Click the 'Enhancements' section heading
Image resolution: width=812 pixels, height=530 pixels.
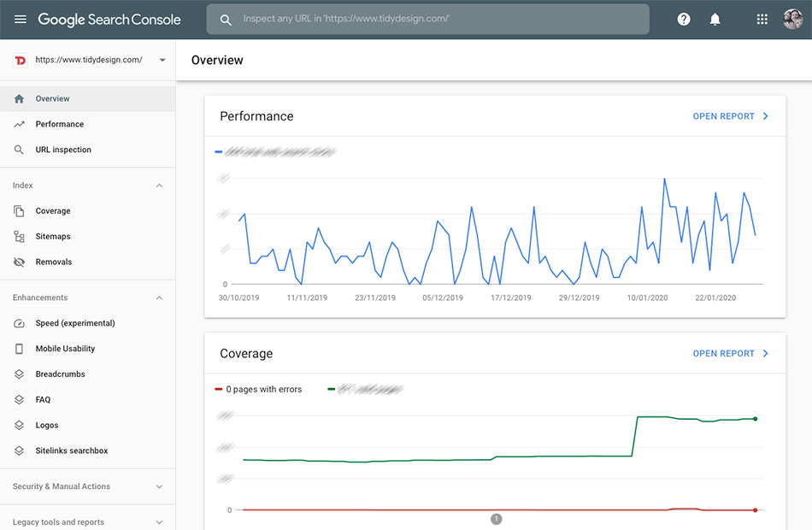40,297
